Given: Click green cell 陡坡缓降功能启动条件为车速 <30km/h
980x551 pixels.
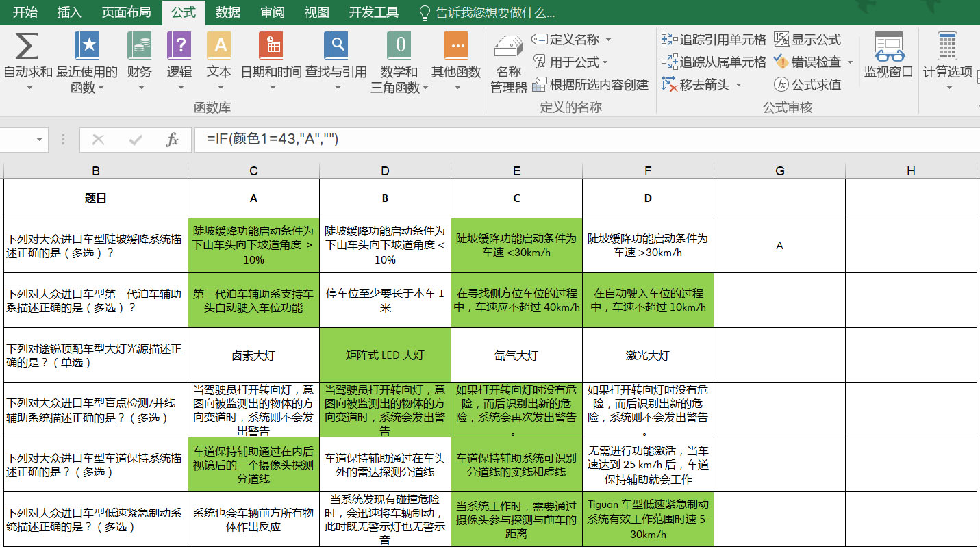Looking at the screenshot, I should 516,245.
